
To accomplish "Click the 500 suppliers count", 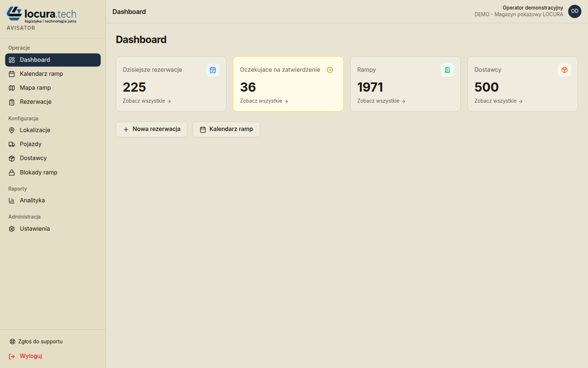I will tap(487, 87).
